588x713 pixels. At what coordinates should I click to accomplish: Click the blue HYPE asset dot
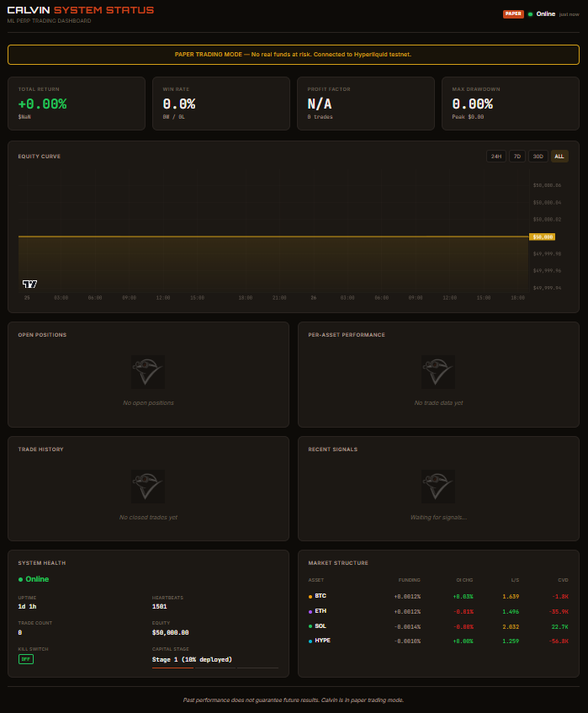(310, 641)
